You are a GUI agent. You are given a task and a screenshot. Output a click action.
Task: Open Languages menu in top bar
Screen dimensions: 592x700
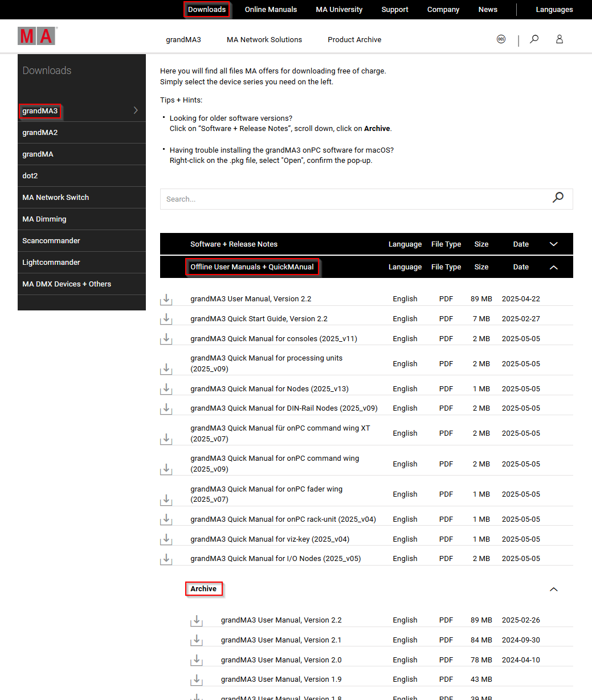[x=554, y=10]
